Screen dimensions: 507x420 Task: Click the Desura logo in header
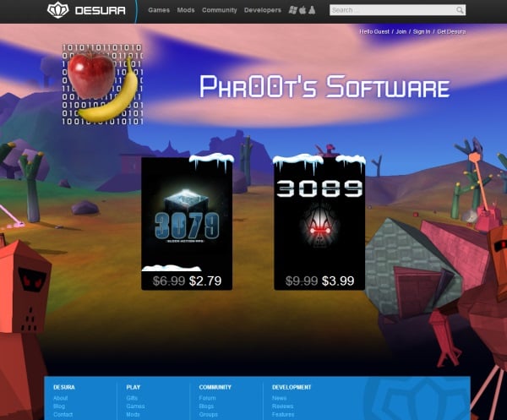tap(86, 10)
